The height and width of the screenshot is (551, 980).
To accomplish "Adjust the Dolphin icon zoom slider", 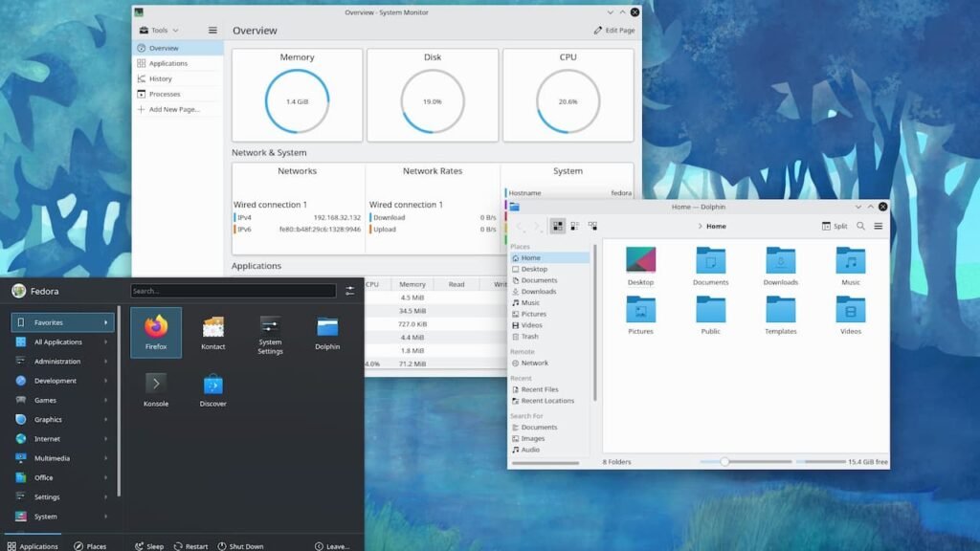I will (746, 462).
